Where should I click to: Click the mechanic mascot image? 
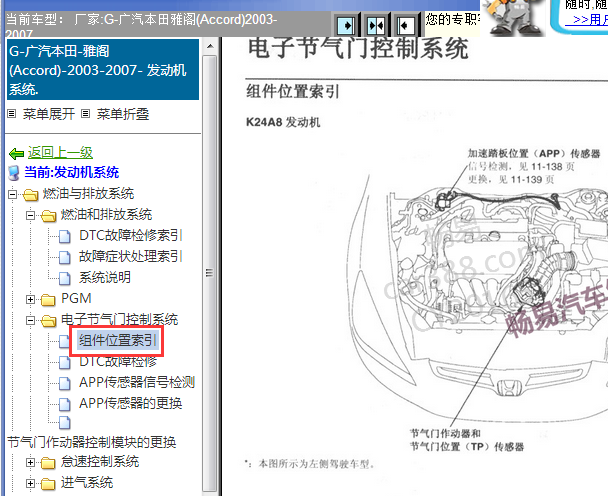click(513, 18)
